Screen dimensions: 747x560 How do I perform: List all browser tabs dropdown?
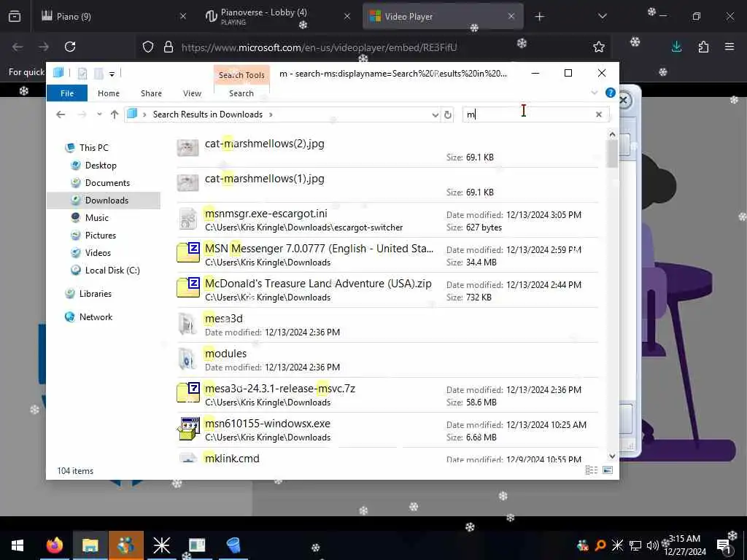point(602,17)
